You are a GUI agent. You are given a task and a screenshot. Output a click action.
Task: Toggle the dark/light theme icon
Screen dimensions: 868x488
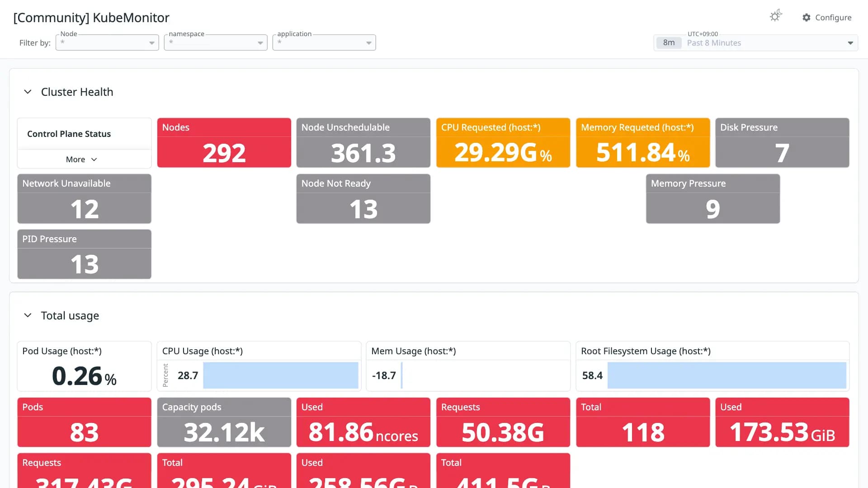click(775, 16)
